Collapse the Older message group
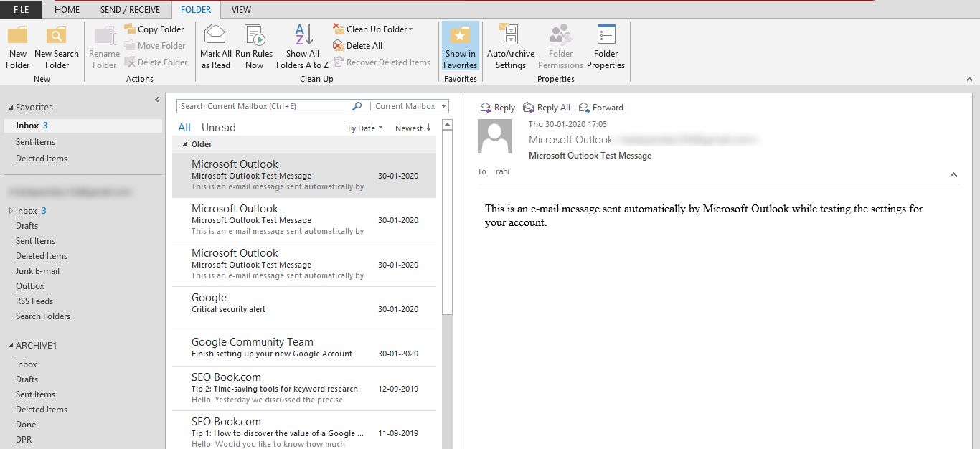 (x=185, y=144)
